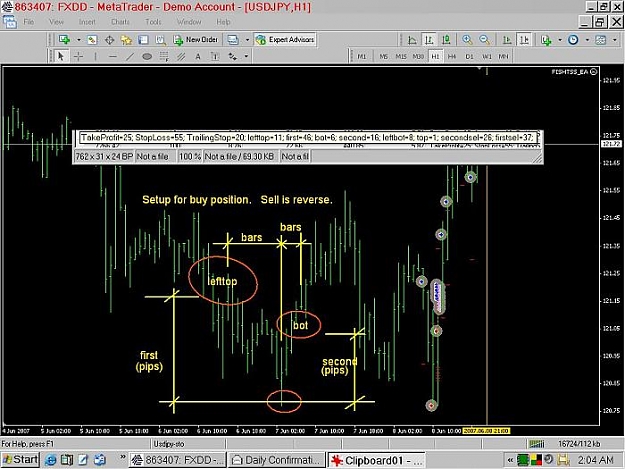Expand the New Chart dropdown arrow
Screen dimensions: 625x469
79,40
